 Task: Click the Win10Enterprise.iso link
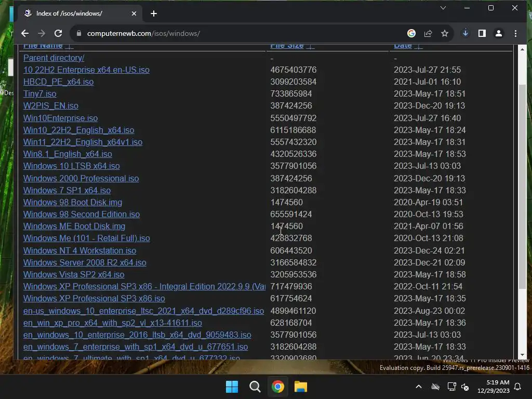(60, 118)
